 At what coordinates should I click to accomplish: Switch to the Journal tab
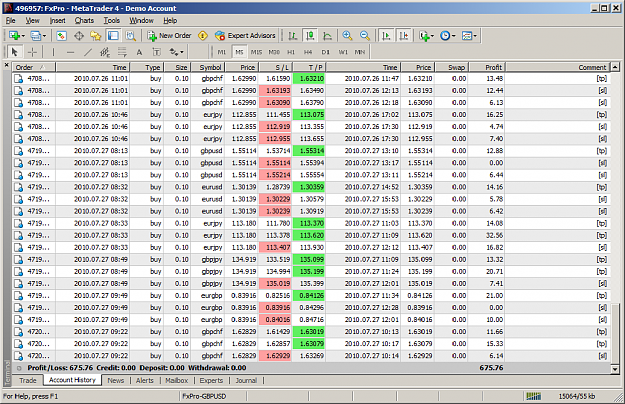246,380
